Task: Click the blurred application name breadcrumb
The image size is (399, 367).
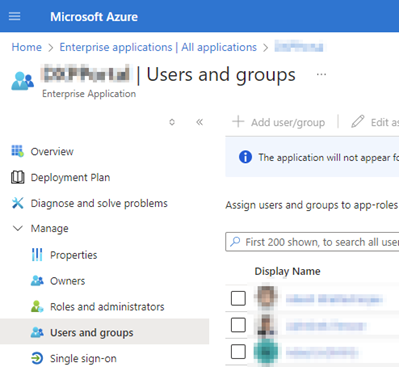Action: click(x=299, y=47)
